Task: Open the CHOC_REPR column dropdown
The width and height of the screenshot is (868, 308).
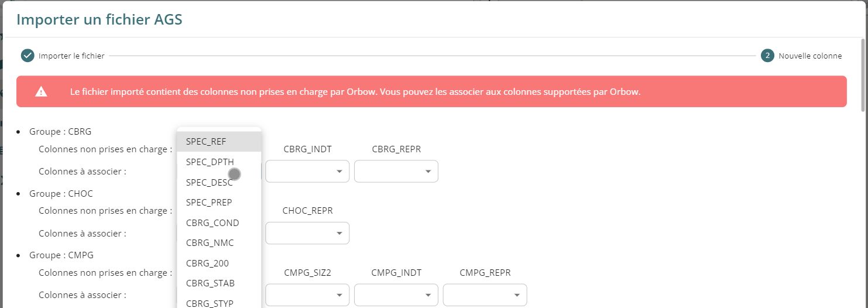Action: [x=307, y=233]
